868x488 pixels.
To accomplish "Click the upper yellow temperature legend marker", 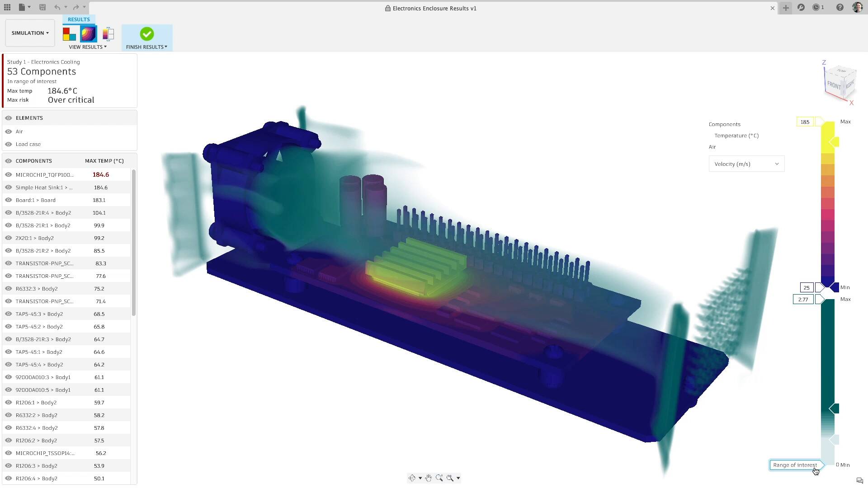I will 835,142.
